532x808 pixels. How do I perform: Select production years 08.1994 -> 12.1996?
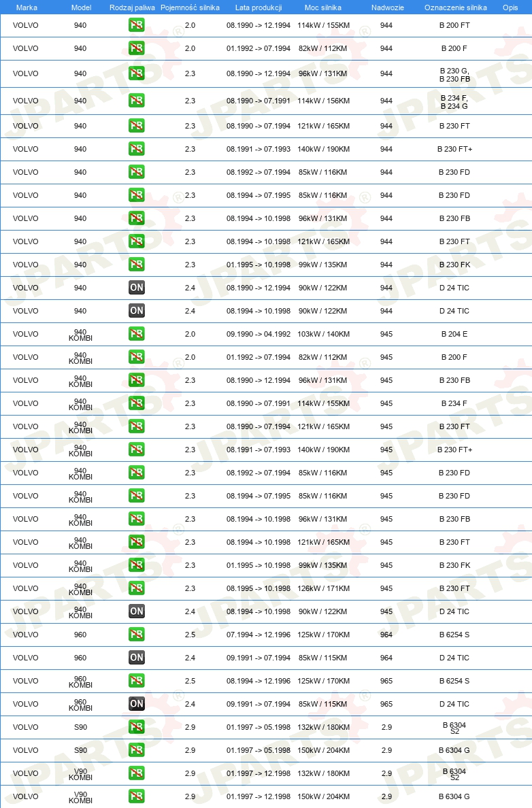[x=259, y=681]
